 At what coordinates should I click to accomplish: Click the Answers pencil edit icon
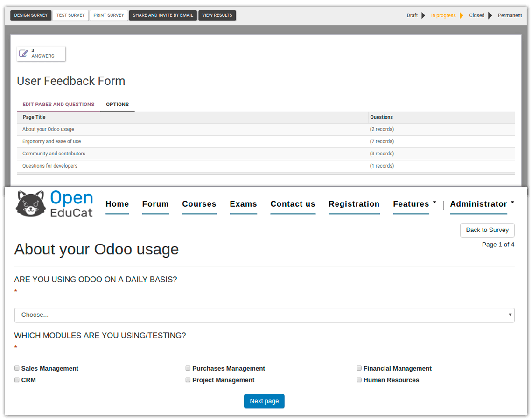[x=23, y=53]
